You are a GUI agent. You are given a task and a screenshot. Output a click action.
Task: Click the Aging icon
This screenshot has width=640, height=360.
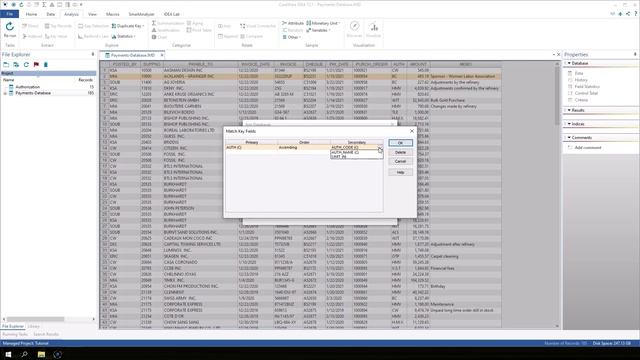pos(195,23)
